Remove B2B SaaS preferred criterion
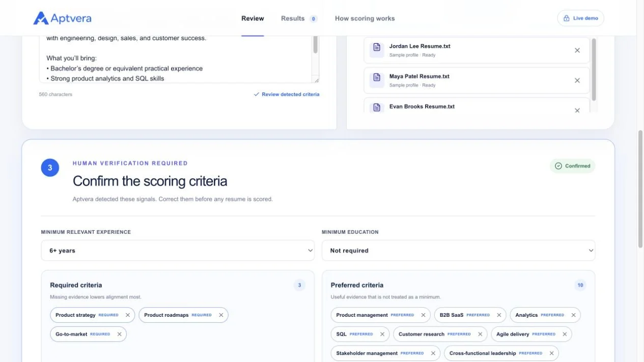644x362 pixels. coord(499,315)
